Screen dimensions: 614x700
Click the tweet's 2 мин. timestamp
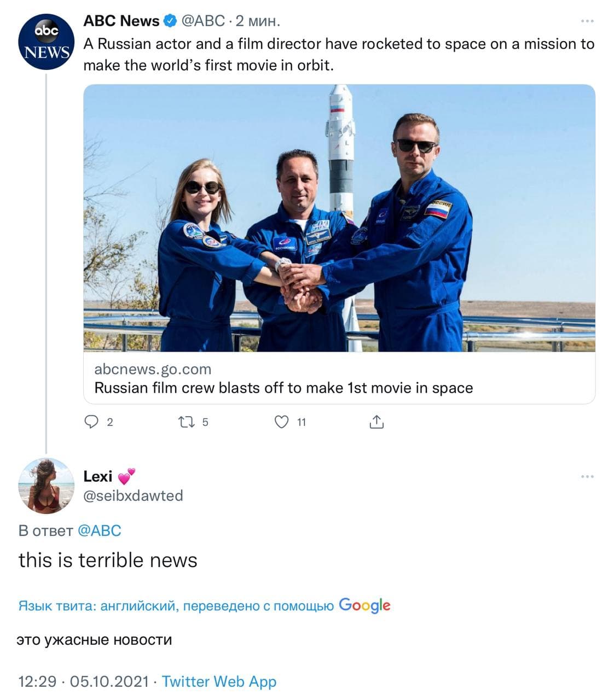[x=258, y=21]
